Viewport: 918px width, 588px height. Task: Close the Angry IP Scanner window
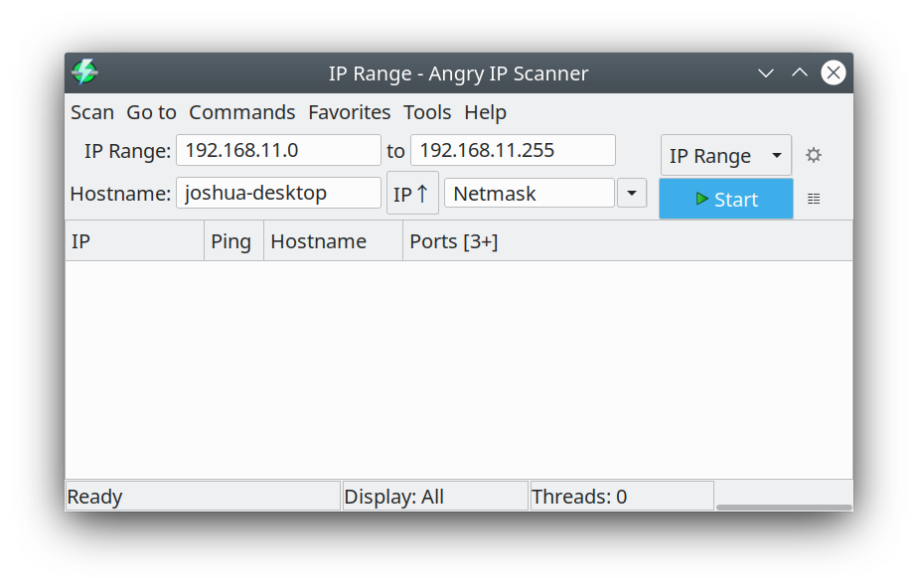834,73
